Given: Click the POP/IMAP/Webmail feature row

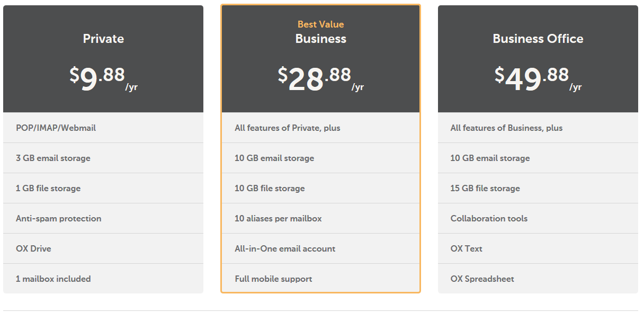Looking at the screenshot, I should [103, 128].
